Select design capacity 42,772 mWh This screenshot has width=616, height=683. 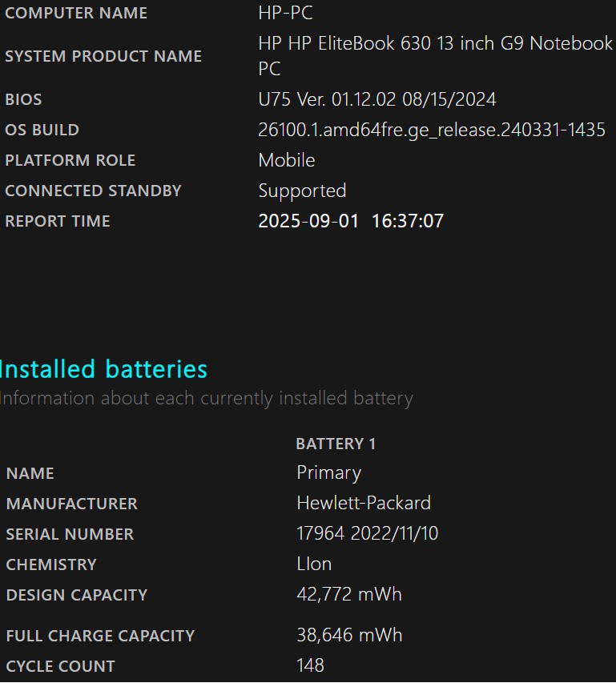pyautogui.click(x=349, y=595)
